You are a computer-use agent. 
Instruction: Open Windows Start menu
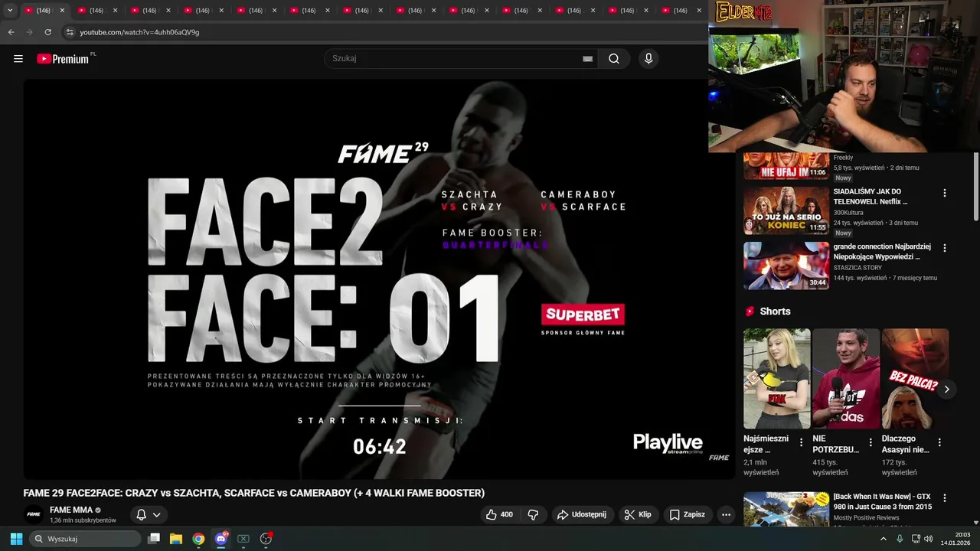click(x=16, y=539)
